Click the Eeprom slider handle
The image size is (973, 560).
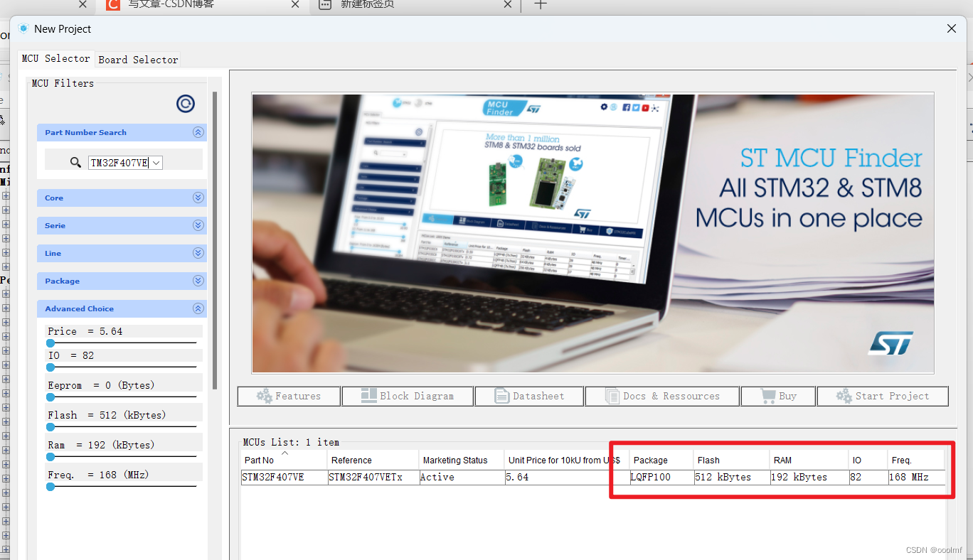click(x=50, y=397)
